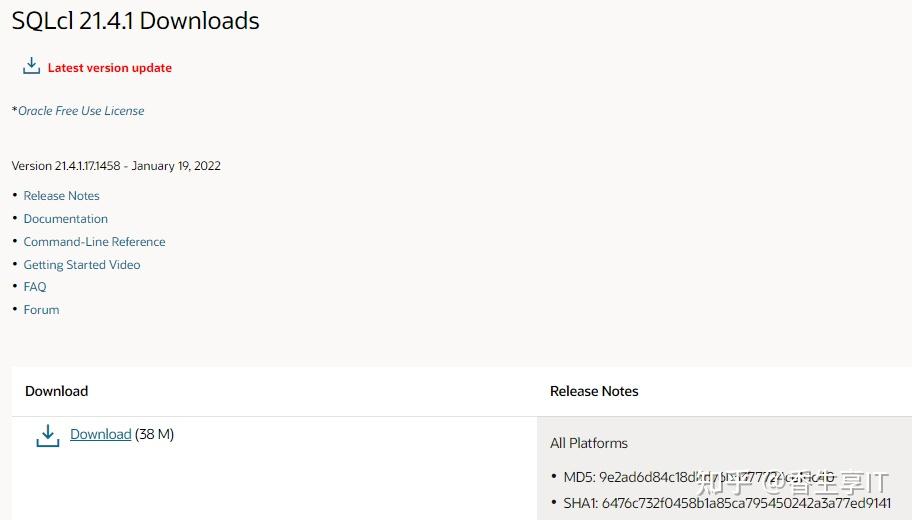The image size is (912, 520).
Task: Click the Release Notes column header
Action: [x=594, y=391]
